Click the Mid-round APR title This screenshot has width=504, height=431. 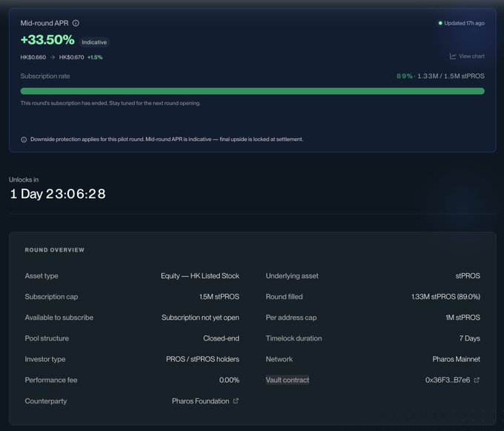pyautogui.click(x=44, y=23)
